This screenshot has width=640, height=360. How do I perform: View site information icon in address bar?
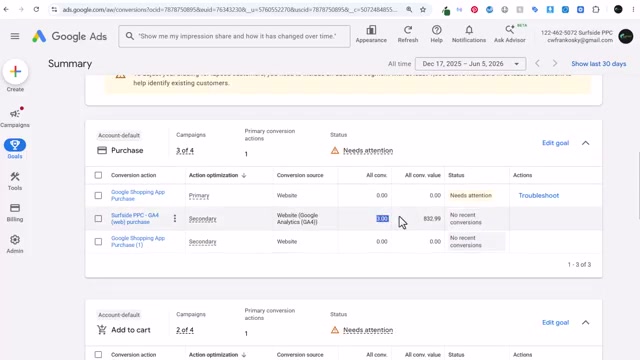pyautogui.click(x=54, y=9)
